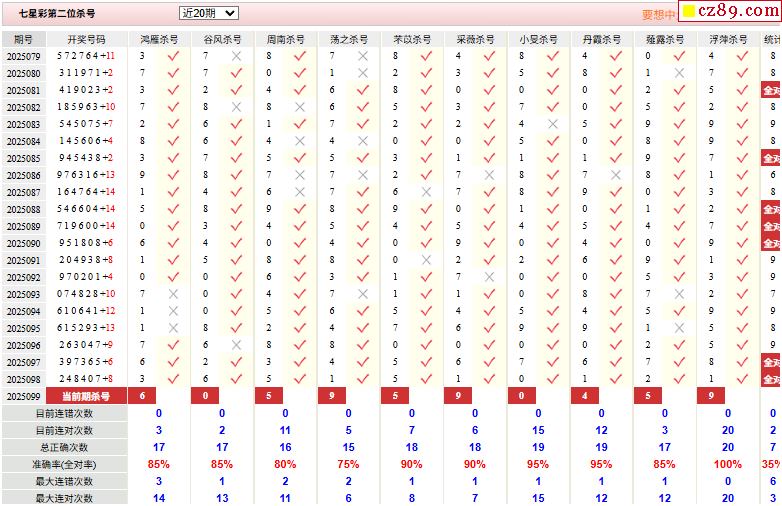
Task: Click the 采薇杀号 column header
Action: point(475,39)
